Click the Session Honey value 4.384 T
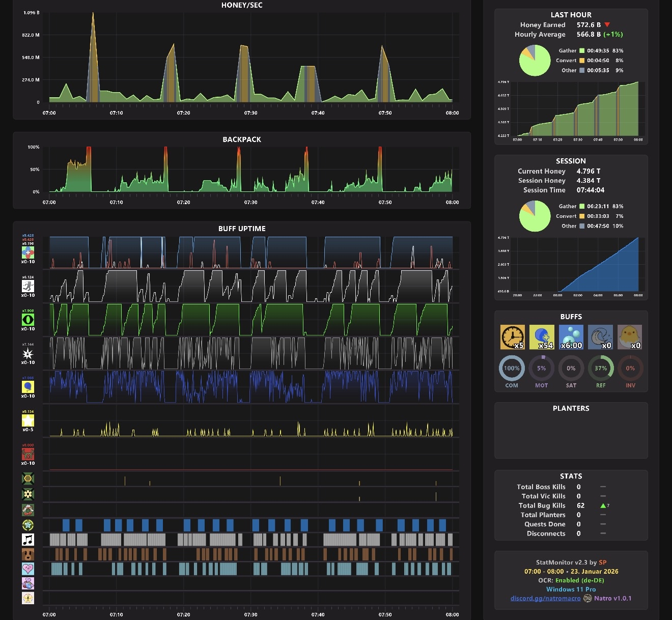Screen dimensions: 672x620 coord(589,180)
